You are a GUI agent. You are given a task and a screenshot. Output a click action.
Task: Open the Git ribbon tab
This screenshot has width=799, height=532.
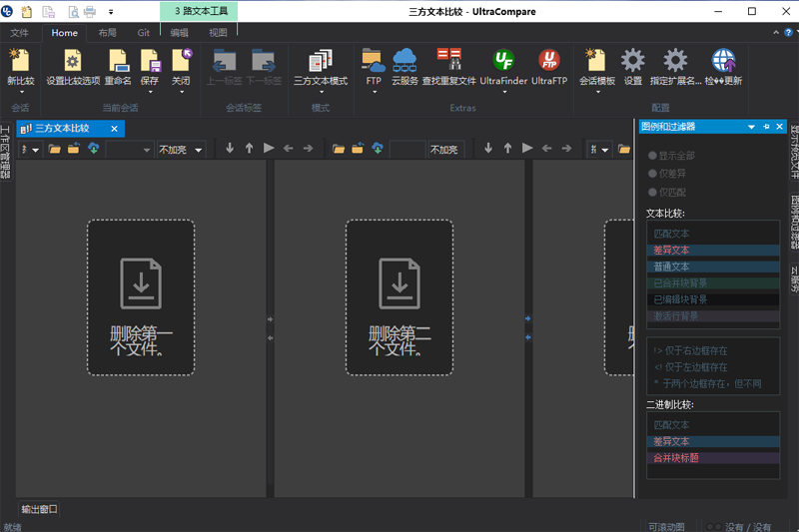[x=144, y=33]
